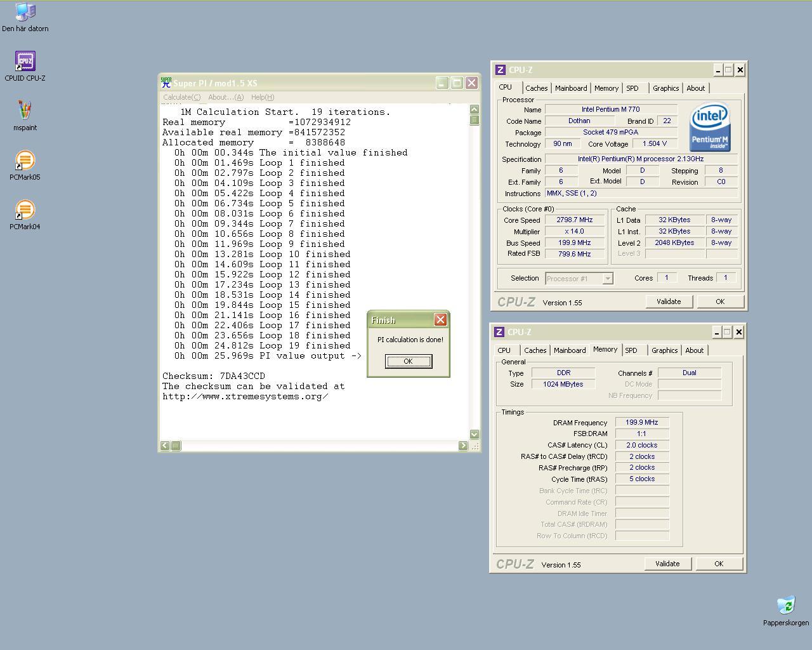Click Super PI scroll up arrow
The height and width of the screenshot is (650, 812).
[474, 110]
